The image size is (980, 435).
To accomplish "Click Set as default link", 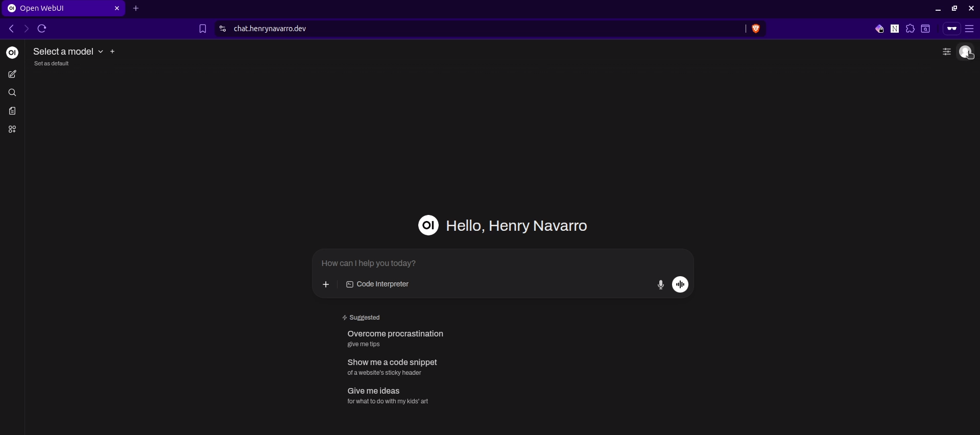I will point(52,64).
